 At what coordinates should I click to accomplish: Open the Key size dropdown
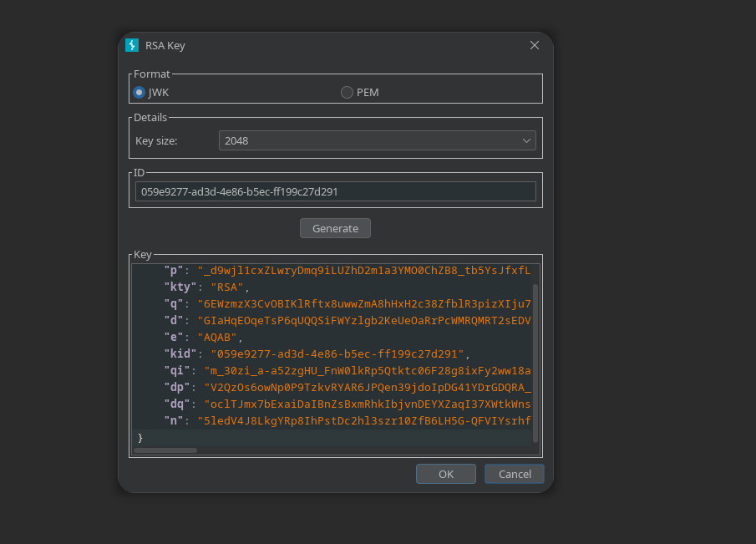pos(377,140)
